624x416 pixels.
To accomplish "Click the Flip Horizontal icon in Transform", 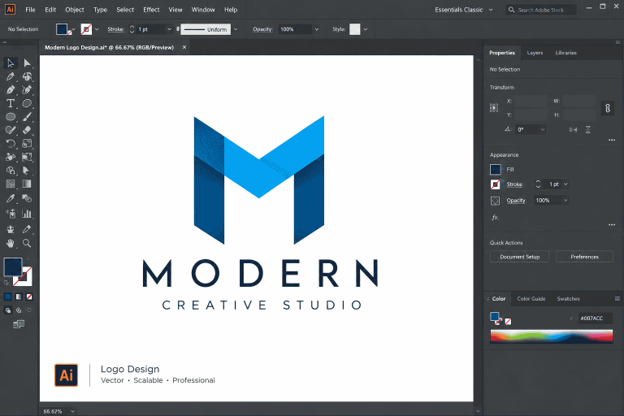I will click(573, 130).
